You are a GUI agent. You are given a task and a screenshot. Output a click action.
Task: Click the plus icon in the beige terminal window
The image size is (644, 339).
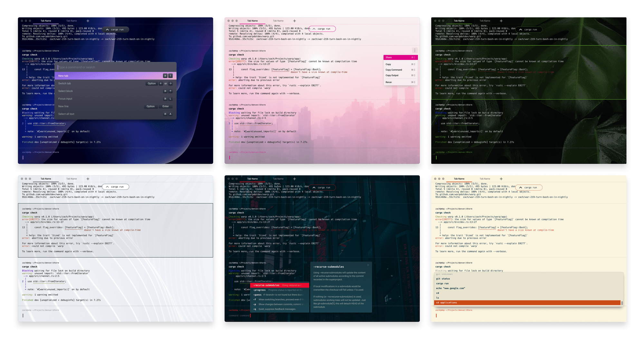point(501,179)
